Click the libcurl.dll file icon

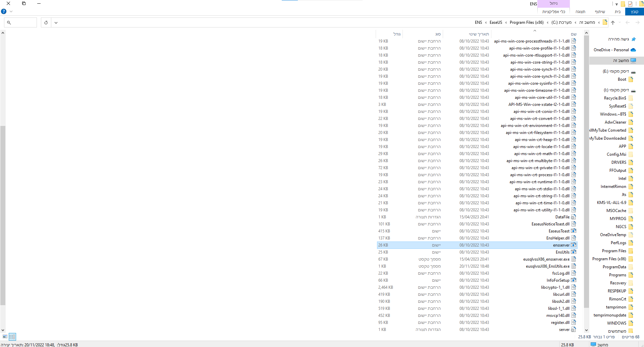tap(574, 294)
